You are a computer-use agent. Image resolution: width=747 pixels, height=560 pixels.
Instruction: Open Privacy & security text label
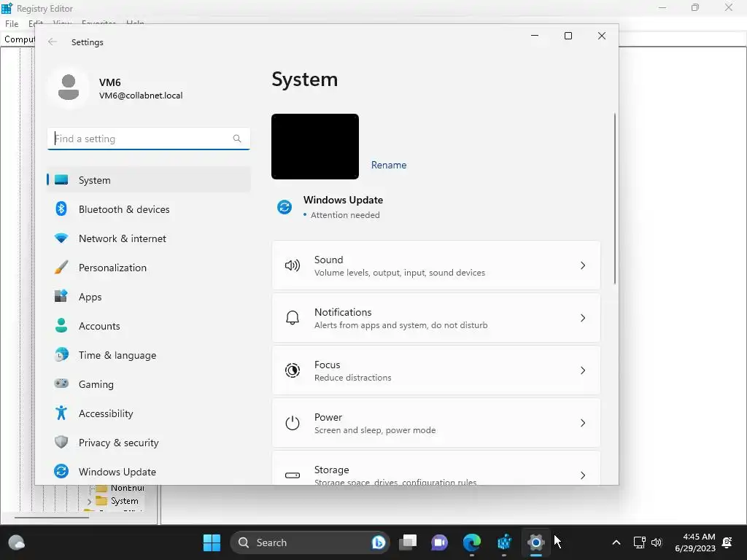(119, 443)
